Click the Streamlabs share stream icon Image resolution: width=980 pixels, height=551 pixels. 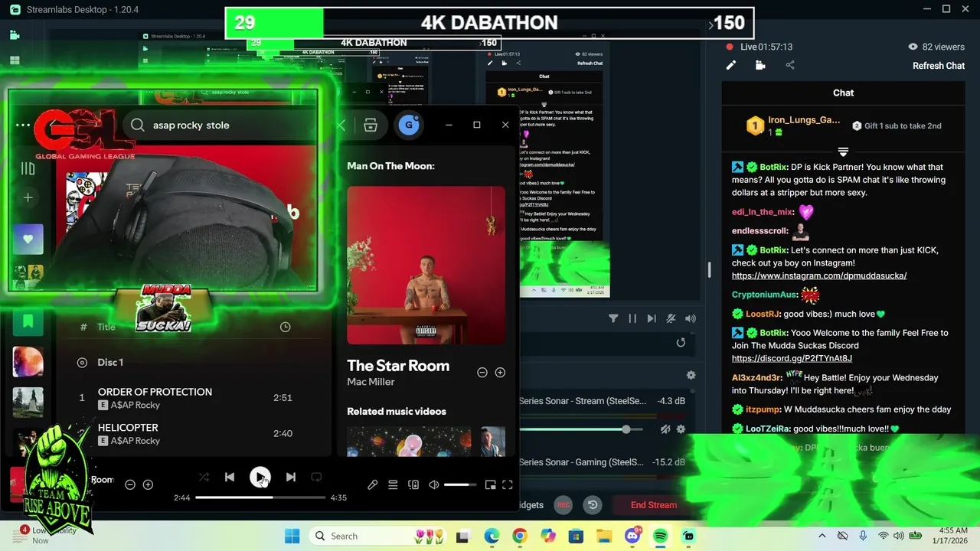(x=790, y=66)
